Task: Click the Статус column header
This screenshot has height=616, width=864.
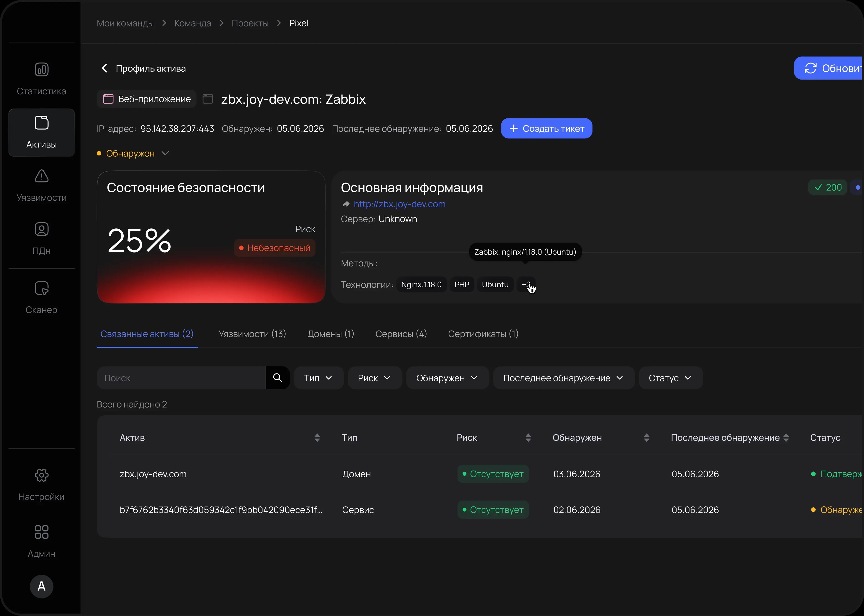Action: point(825,438)
